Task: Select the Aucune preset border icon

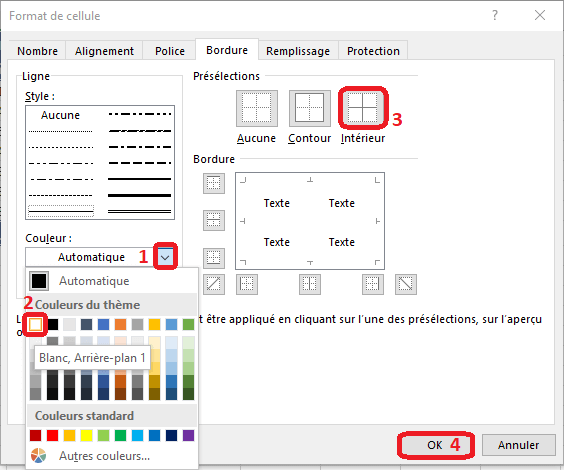Action: point(257,108)
